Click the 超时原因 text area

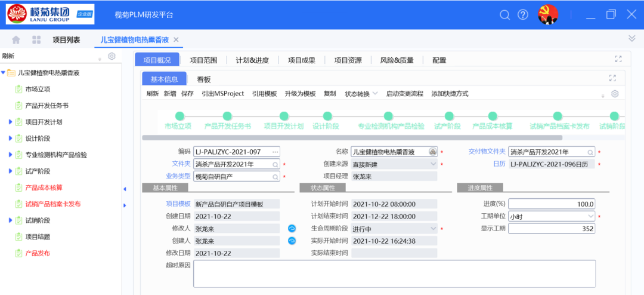pyautogui.click(x=394, y=274)
